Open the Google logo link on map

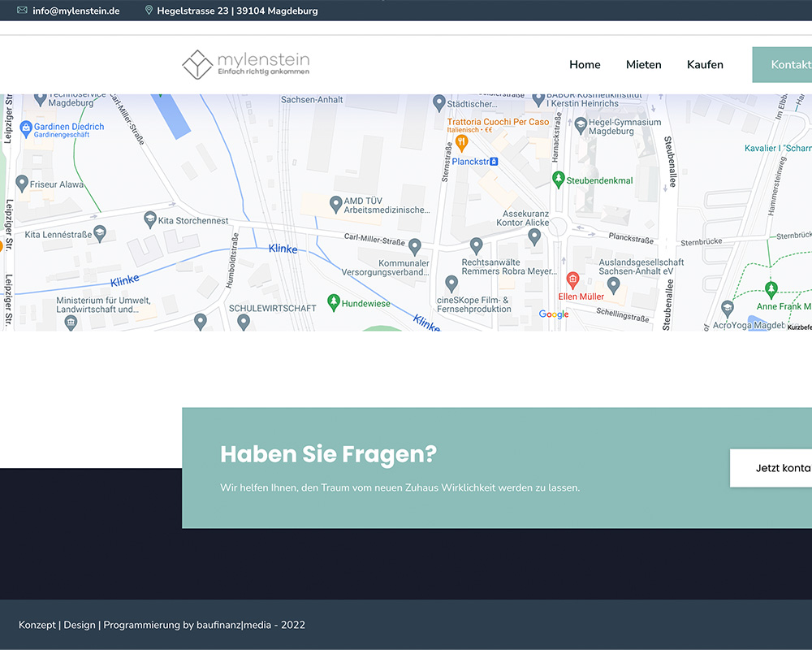pyautogui.click(x=554, y=314)
